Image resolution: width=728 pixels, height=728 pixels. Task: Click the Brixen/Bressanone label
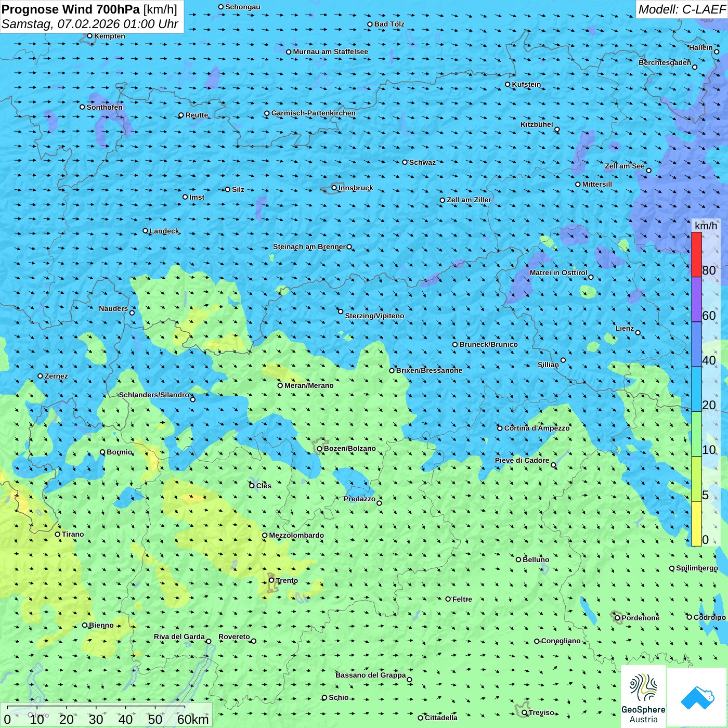(429, 370)
